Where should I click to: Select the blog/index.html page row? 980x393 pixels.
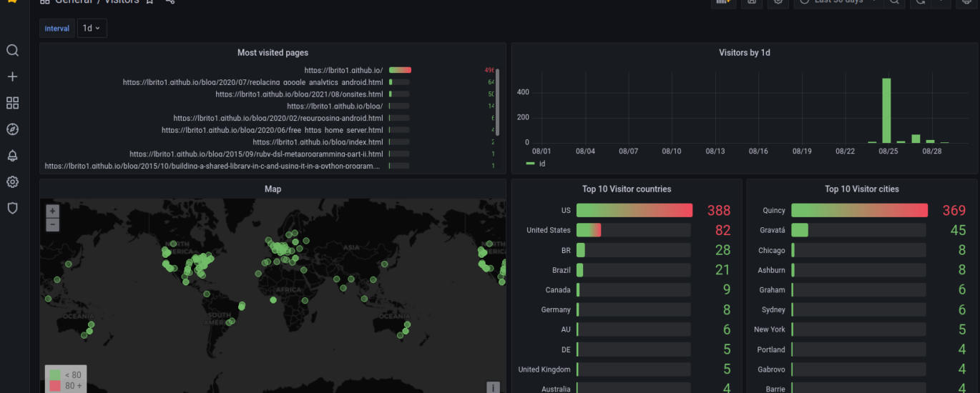[x=318, y=141]
